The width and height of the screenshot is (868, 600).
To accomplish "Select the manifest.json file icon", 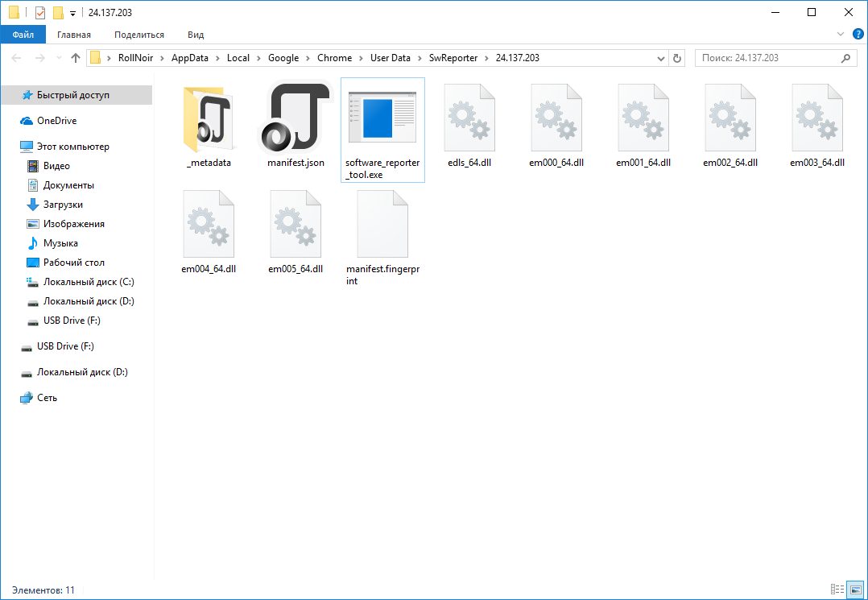I will [x=296, y=118].
